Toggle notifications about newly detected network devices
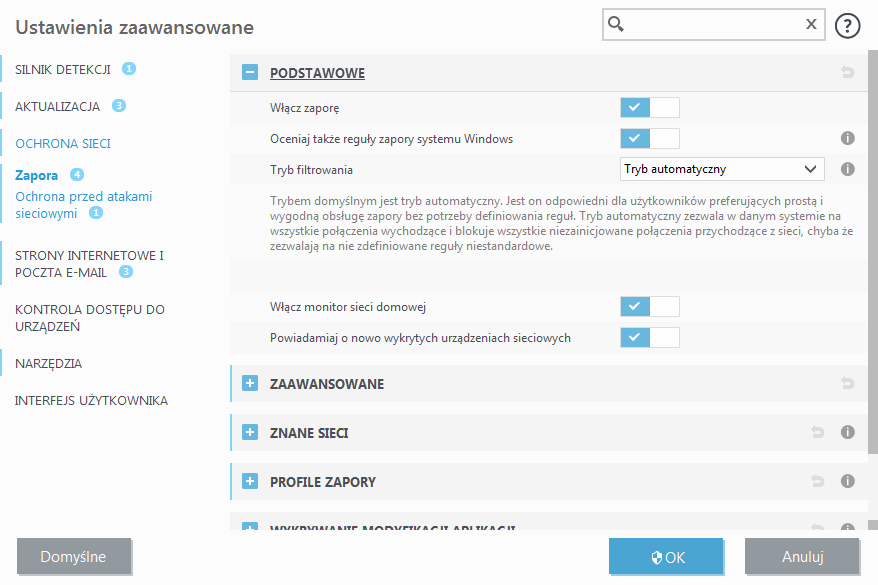 pyautogui.click(x=649, y=337)
